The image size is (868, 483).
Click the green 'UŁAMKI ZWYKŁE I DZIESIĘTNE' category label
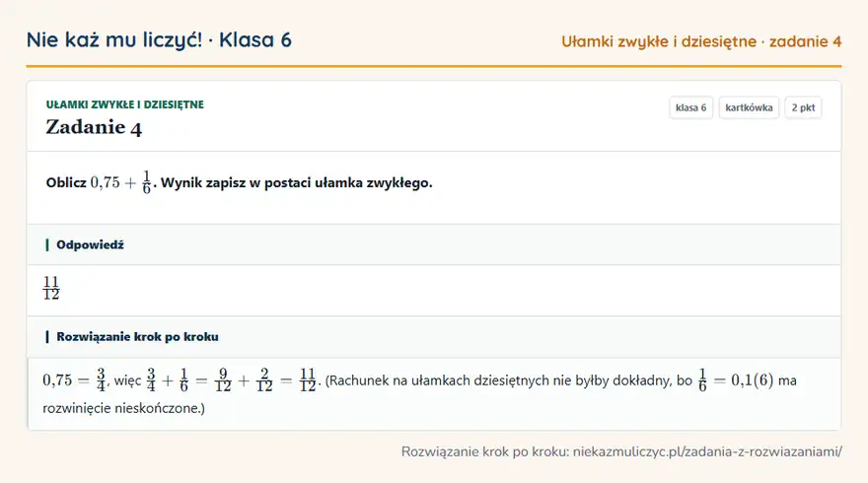pyautogui.click(x=125, y=104)
